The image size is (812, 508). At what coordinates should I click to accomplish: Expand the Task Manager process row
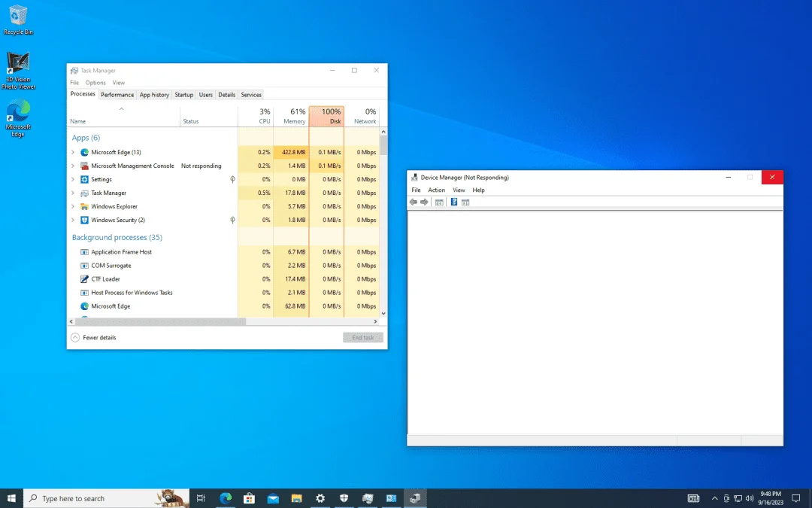click(x=73, y=193)
